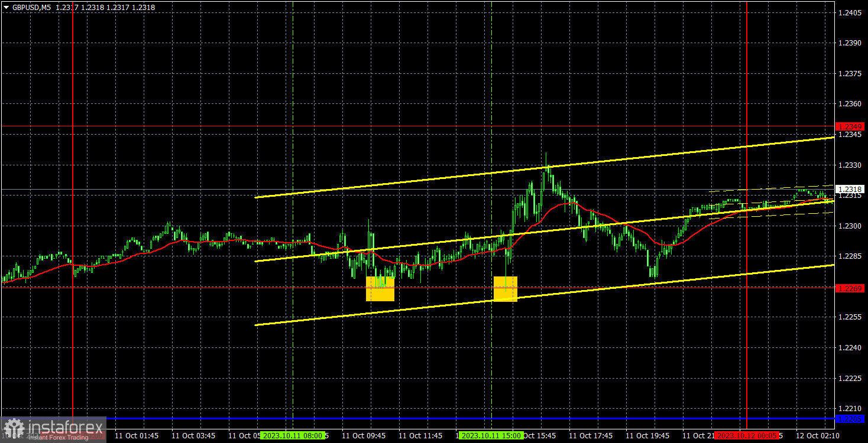
Task: Click the 1.2345 price axis label
Action: pyautogui.click(x=850, y=135)
